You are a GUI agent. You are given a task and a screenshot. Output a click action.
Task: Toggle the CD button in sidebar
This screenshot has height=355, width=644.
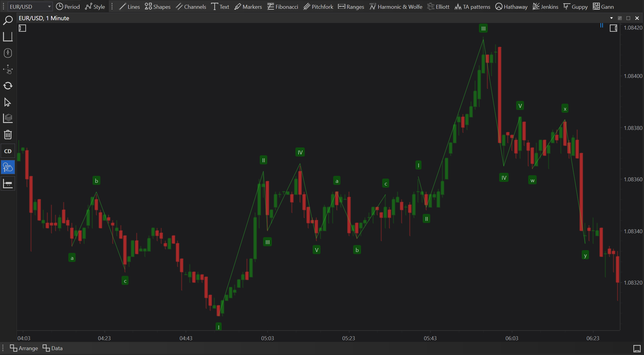coord(8,151)
